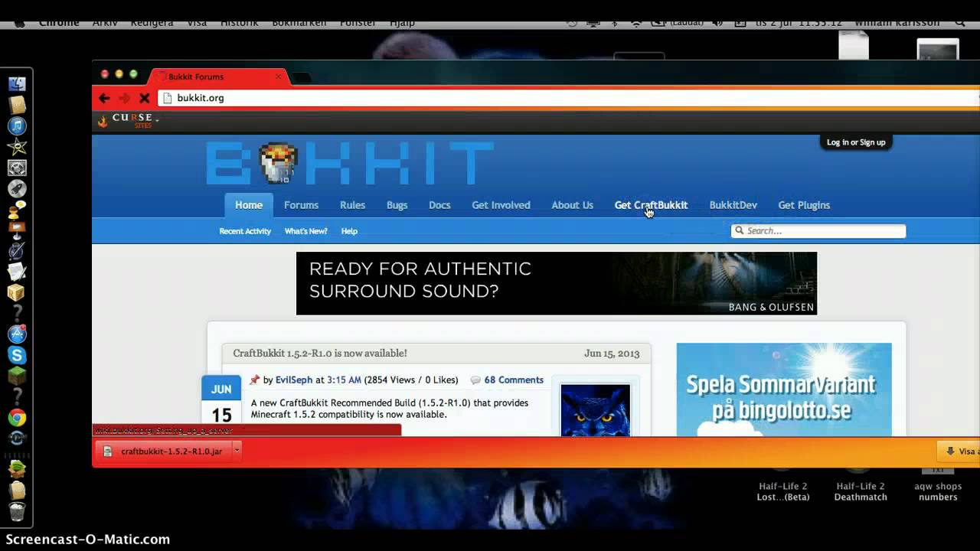Open the Rules page
This screenshot has width=980, height=551.
point(352,205)
